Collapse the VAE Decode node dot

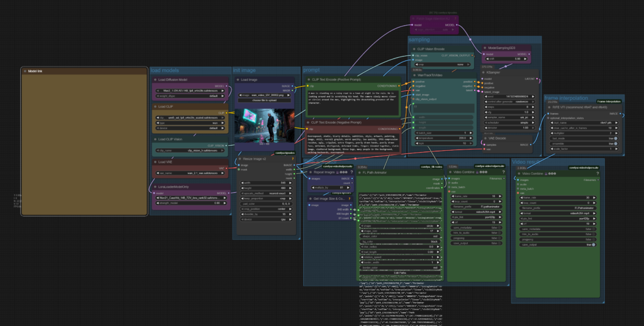[x=484, y=138]
